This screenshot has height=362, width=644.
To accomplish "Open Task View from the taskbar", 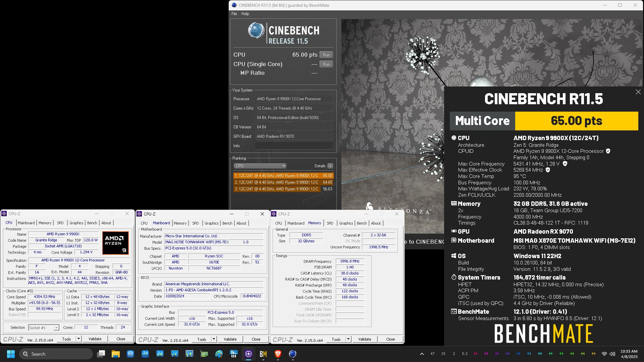I will (x=101, y=354).
